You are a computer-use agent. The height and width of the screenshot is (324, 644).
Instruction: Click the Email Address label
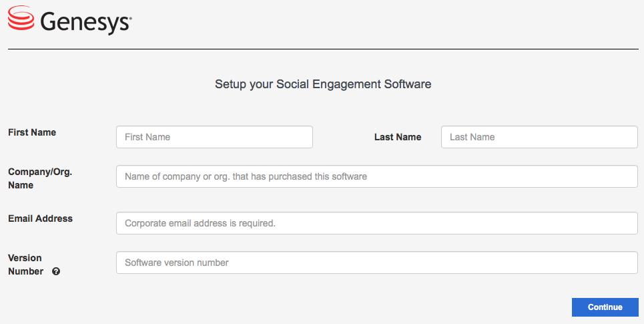pyautogui.click(x=40, y=218)
